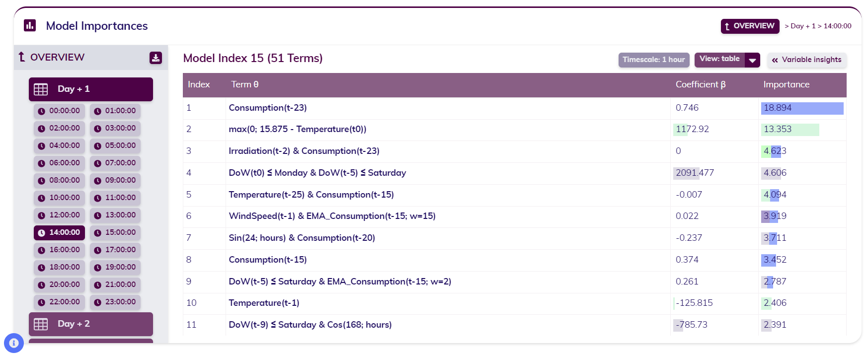
Task: Click the blue info icon at bottom left
Action: coord(14,343)
